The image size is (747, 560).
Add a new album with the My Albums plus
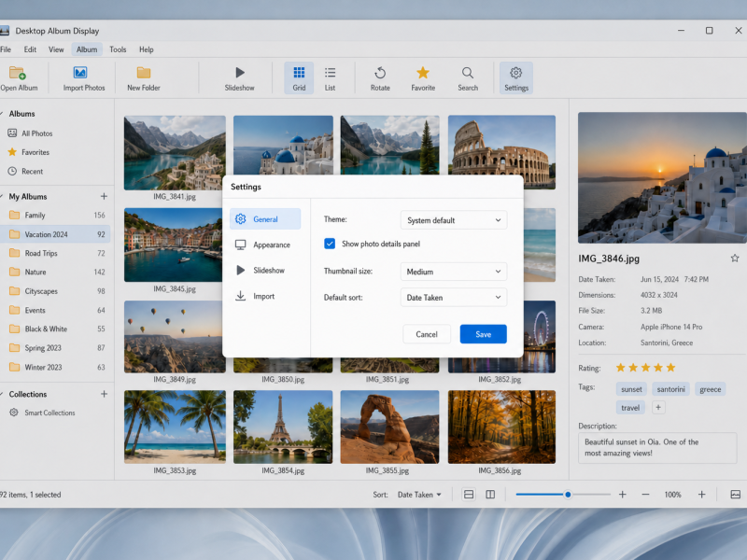pos(104,196)
